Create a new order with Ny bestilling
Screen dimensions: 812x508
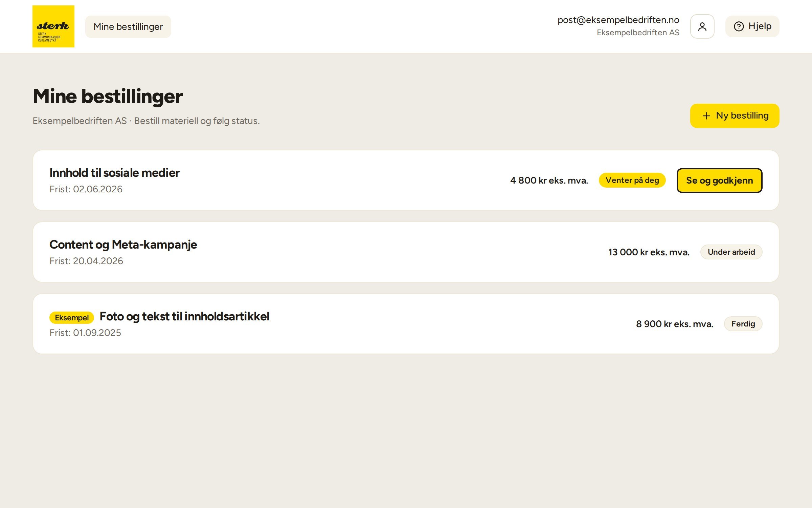pos(735,116)
